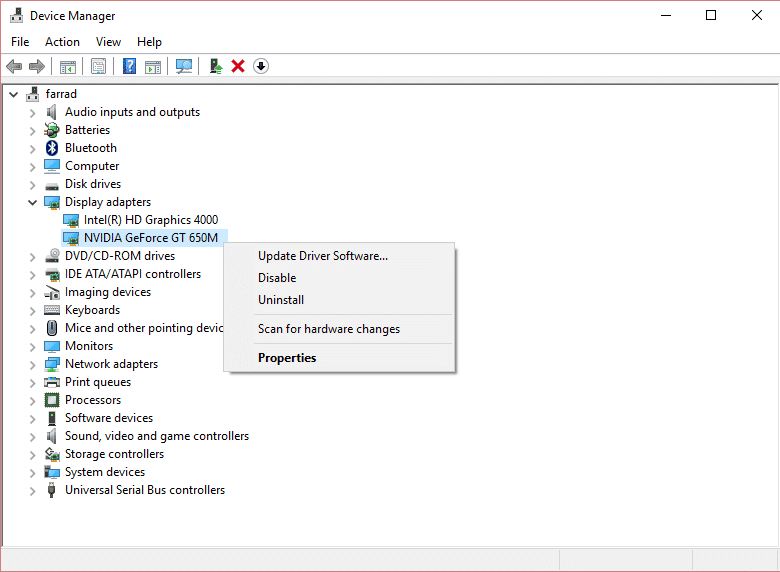The image size is (780, 572).
Task: Choose Update Driver Software from context menu
Action: 322,256
